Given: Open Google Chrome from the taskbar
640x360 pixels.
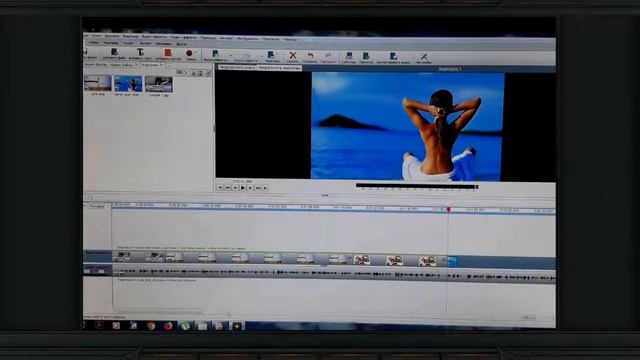Looking at the screenshot, I should click(151, 326).
